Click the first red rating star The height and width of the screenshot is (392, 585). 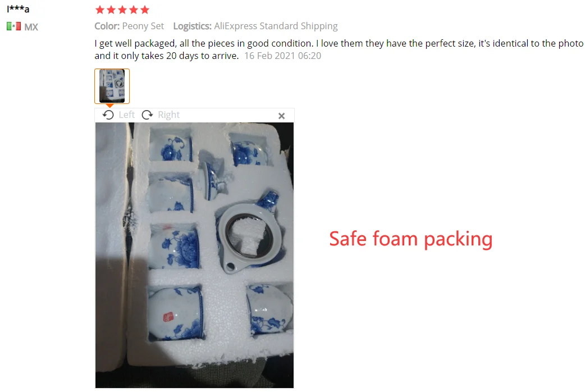click(99, 10)
